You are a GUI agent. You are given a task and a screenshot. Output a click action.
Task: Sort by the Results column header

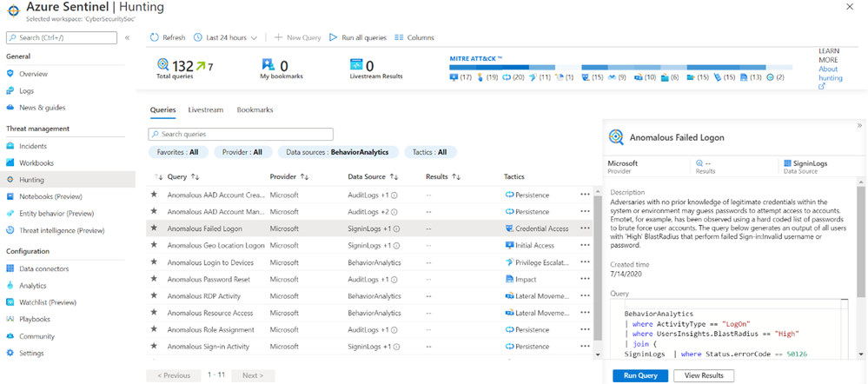[x=443, y=176]
